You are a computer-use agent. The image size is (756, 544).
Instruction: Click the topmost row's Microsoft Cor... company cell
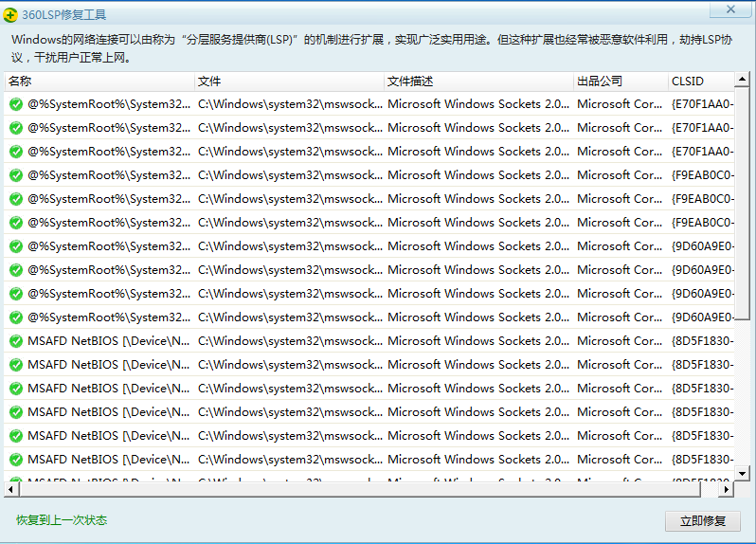point(620,104)
